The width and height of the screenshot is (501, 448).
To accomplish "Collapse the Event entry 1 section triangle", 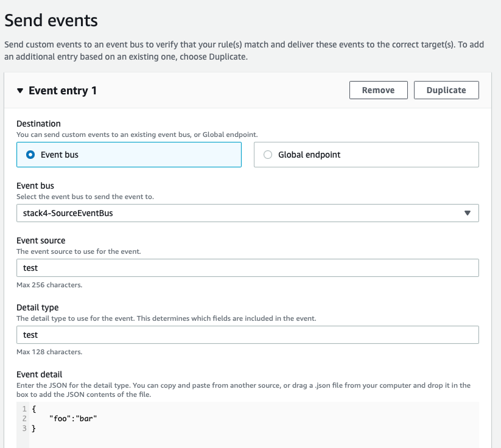I will pyautogui.click(x=20, y=91).
